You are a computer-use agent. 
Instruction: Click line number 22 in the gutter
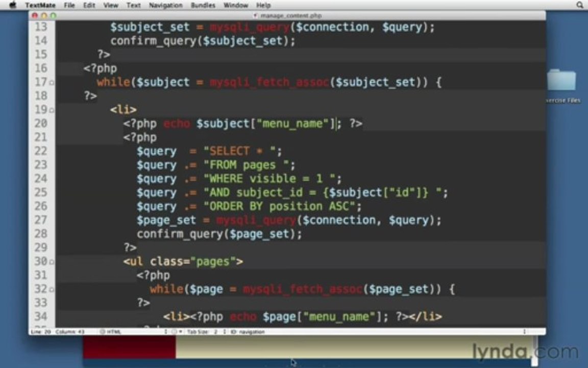pos(41,151)
